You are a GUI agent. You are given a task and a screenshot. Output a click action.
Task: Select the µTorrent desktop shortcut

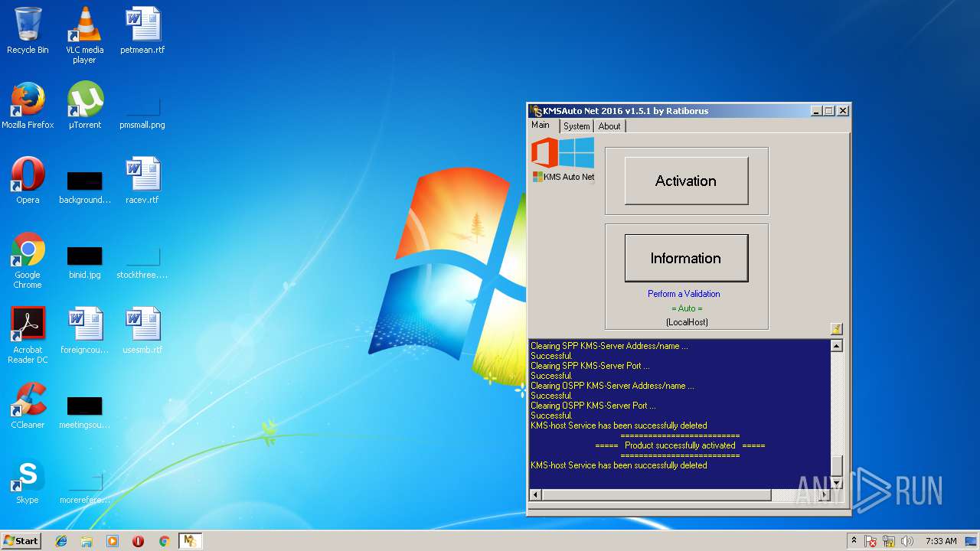point(84,106)
